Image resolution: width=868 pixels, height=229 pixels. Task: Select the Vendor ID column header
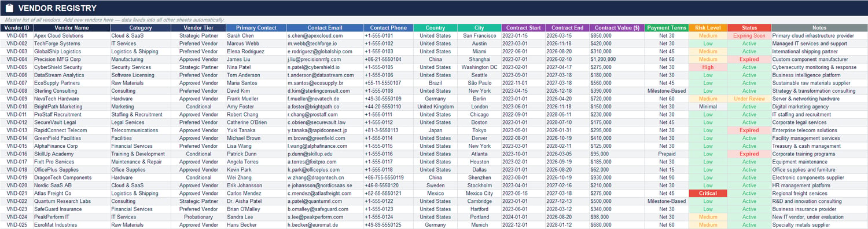click(x=16, y=27)
